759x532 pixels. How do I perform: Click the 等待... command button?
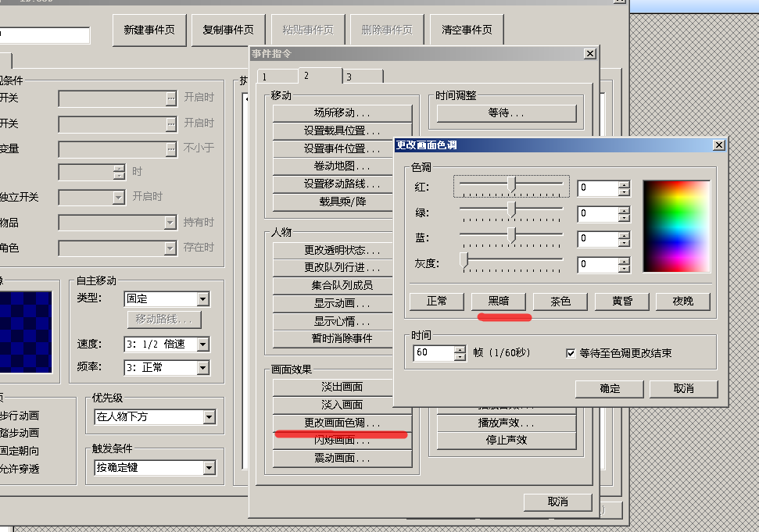point(507,113)
